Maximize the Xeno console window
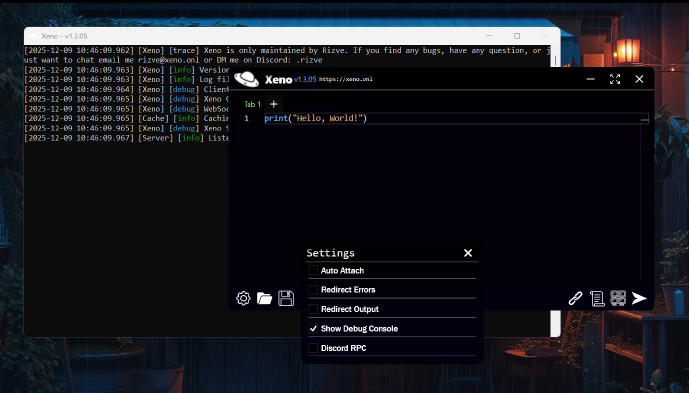The height and width of the screenshot is (393, 689). 517,36
